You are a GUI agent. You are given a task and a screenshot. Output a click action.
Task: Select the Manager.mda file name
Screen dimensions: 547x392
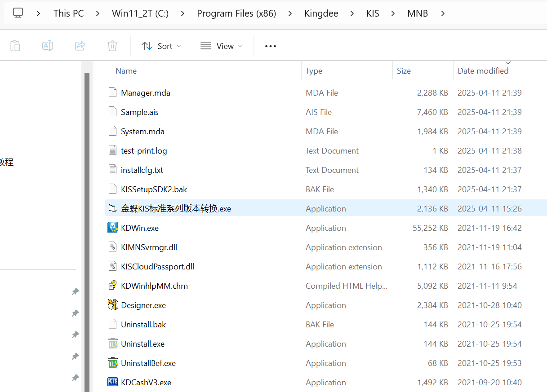tap(146, 92)
